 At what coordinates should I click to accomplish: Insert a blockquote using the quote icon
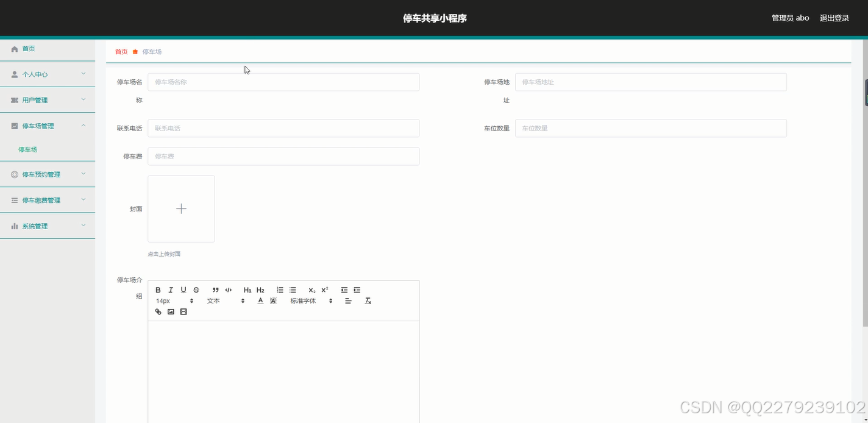215,290
